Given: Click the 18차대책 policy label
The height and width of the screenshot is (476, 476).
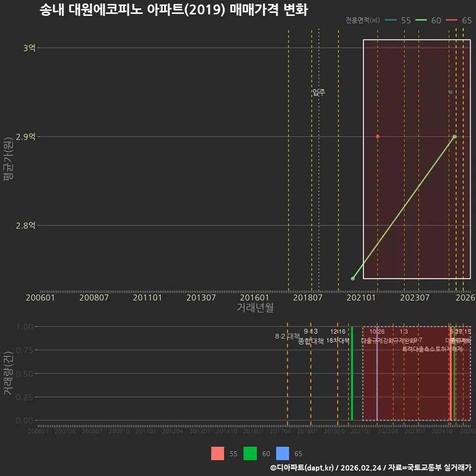Looking at the screenshot, I should 338,341.
